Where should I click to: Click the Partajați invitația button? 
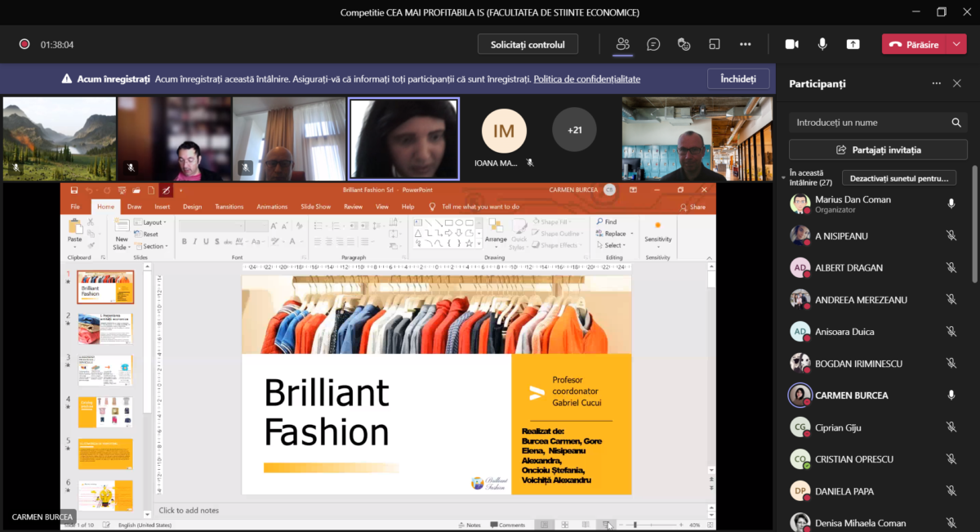pyautogui.click(x=878, y=150)
